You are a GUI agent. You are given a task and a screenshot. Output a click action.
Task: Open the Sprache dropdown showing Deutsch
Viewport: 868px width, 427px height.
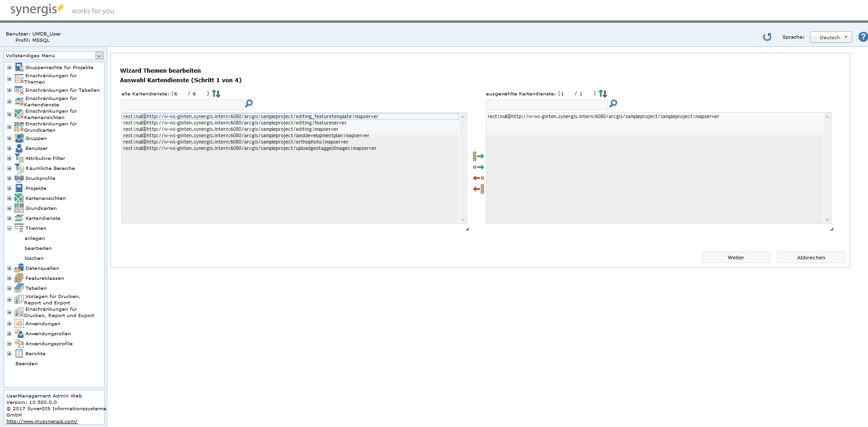[830, 37]
